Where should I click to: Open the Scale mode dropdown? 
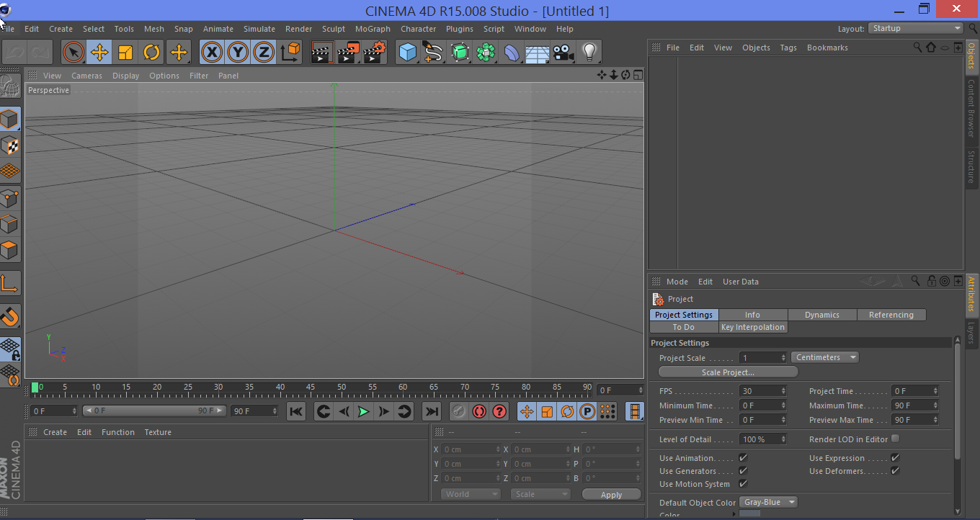[x=540, y=494]
